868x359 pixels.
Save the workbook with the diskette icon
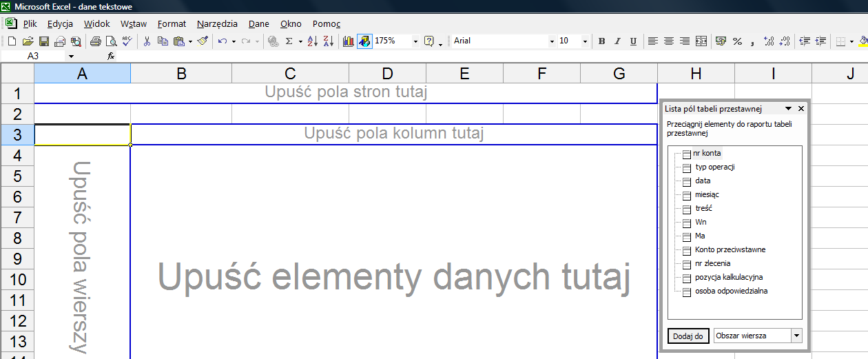44,41
